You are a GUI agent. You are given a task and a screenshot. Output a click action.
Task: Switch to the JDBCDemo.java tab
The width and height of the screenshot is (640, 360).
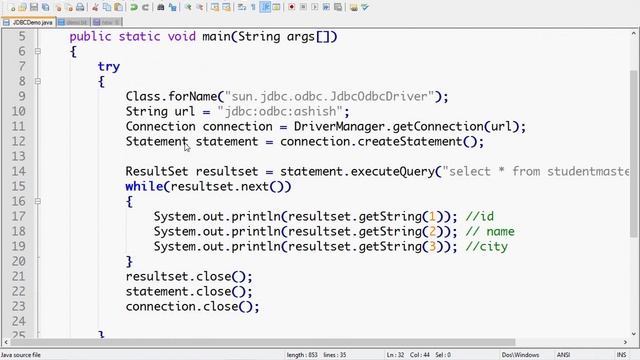(28, 22)
